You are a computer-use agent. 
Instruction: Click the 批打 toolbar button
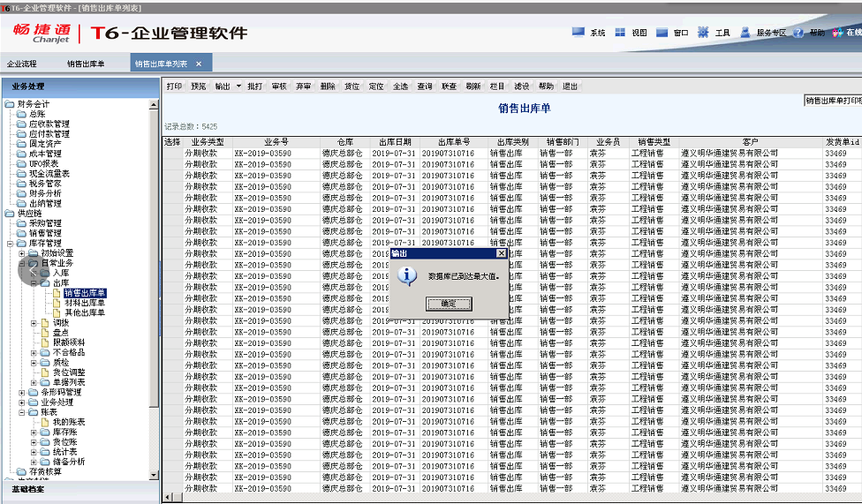[x=255, y=87]
